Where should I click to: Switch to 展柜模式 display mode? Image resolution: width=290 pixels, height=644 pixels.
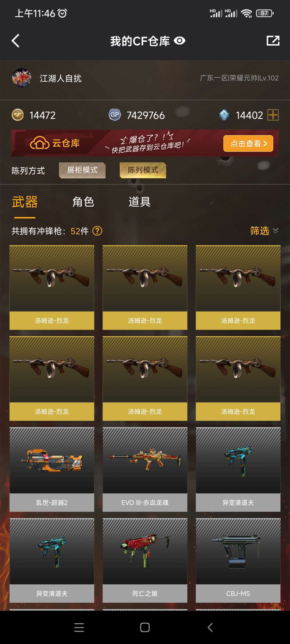(82, 170)
